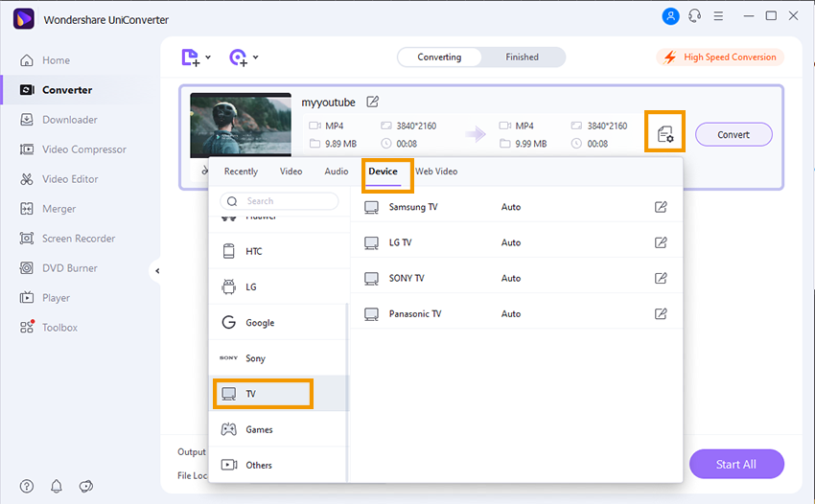The image size is (815, 504).
Task: Select the Audio format tab
Action: pyautogui.click(x=336, y=172)
